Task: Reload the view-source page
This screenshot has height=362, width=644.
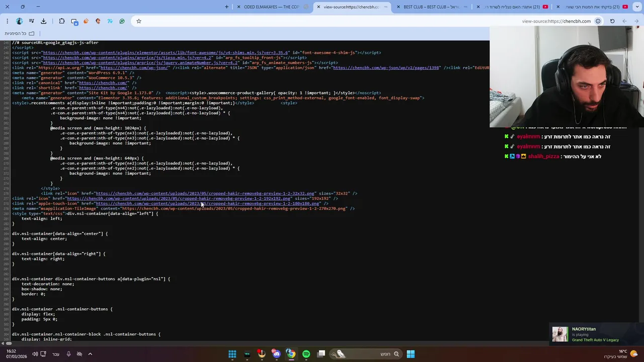Action: click(x=612, y=21)
